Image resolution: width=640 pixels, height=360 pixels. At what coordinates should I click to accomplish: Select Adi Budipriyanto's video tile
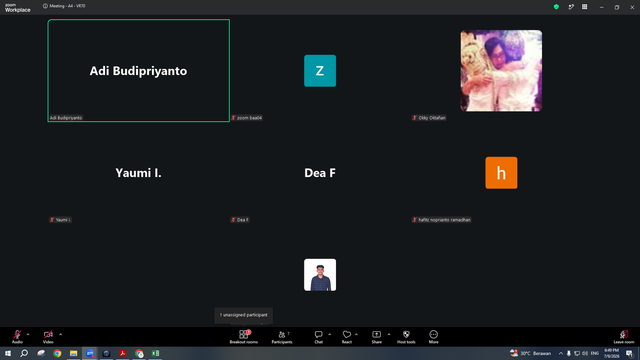[x=139, y=71]
